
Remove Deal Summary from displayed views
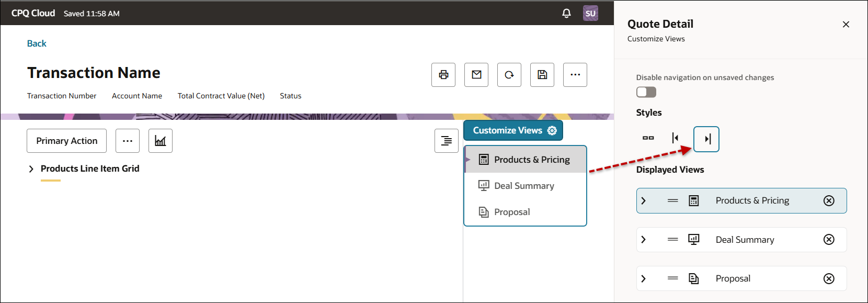pyautogui.click(x=829, y=240)
